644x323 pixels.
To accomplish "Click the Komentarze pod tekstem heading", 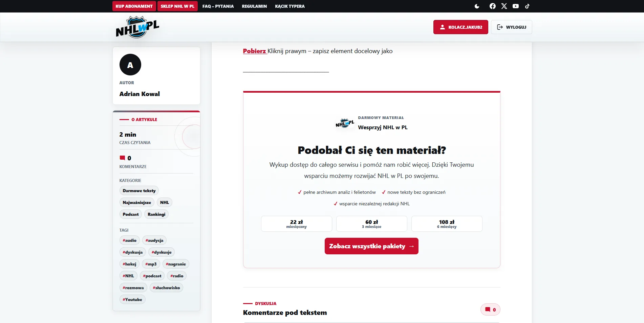I will (x=285, y=313).
